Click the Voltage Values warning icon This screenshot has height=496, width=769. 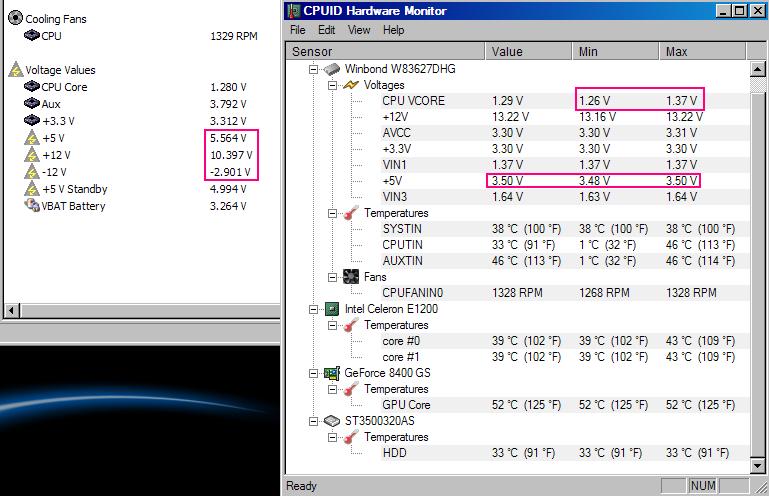click(x=16, y=69)
